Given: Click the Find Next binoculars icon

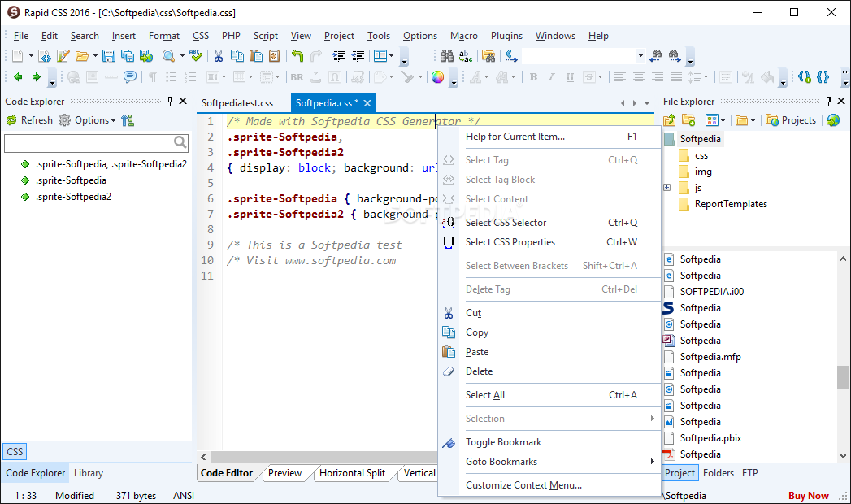Looking at the screenshot, I should 675,55.
